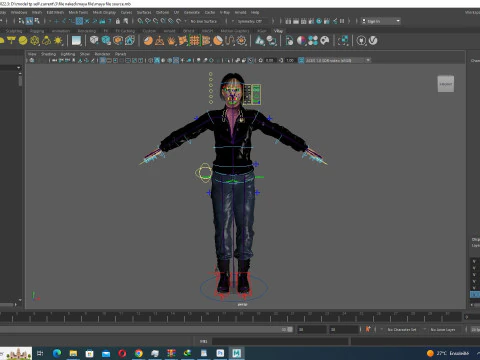Click the circular plug shelf icon

pos(361,41)
